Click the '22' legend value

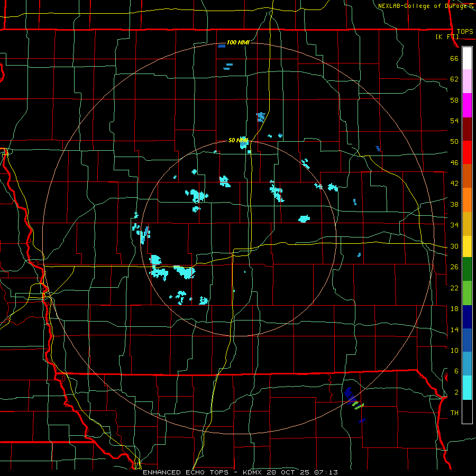click(454, 288)
